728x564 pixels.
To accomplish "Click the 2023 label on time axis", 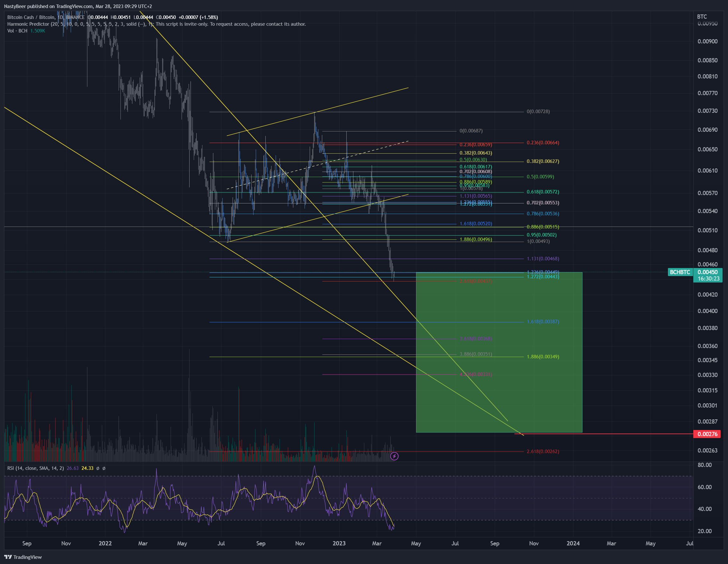I will click(x=339, y=543).
